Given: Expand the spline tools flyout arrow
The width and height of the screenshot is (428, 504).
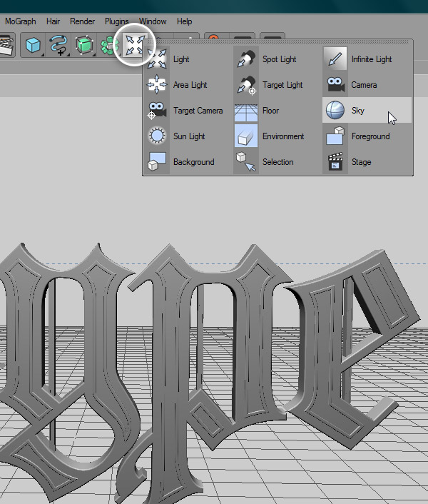Looking at the screenshot, I should pyautogui.click(x=68, y=55).
